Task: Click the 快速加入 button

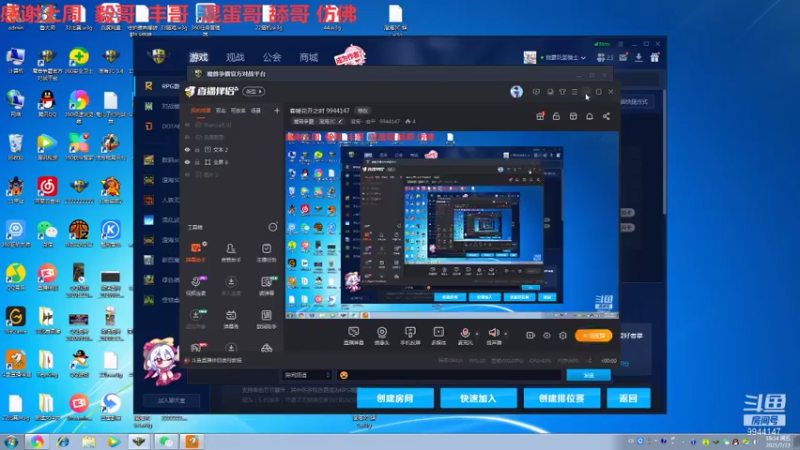Action: tap(478, 398)
